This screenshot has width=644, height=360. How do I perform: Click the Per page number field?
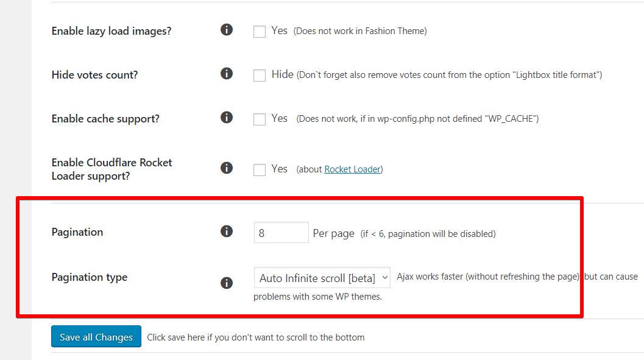click(x=281, y=233)
